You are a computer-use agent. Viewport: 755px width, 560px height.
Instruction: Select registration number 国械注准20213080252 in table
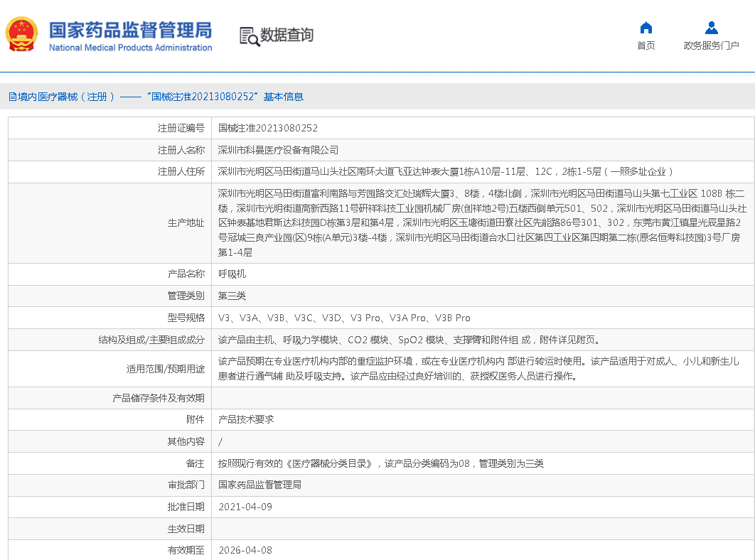268,128
